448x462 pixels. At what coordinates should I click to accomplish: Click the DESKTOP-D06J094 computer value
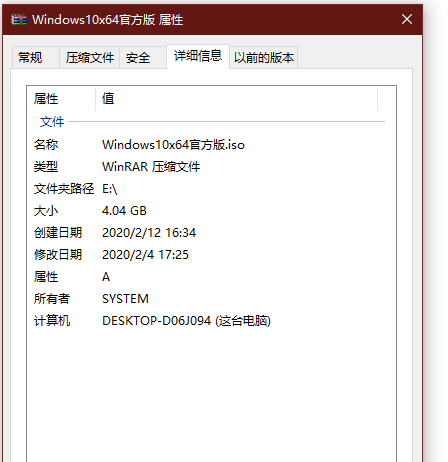tap(186, 321)
